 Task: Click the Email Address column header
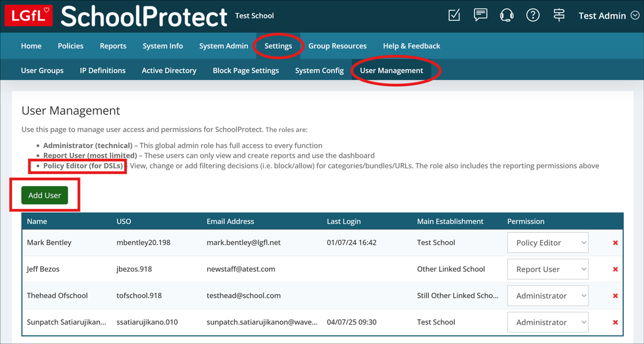point(230,222)
